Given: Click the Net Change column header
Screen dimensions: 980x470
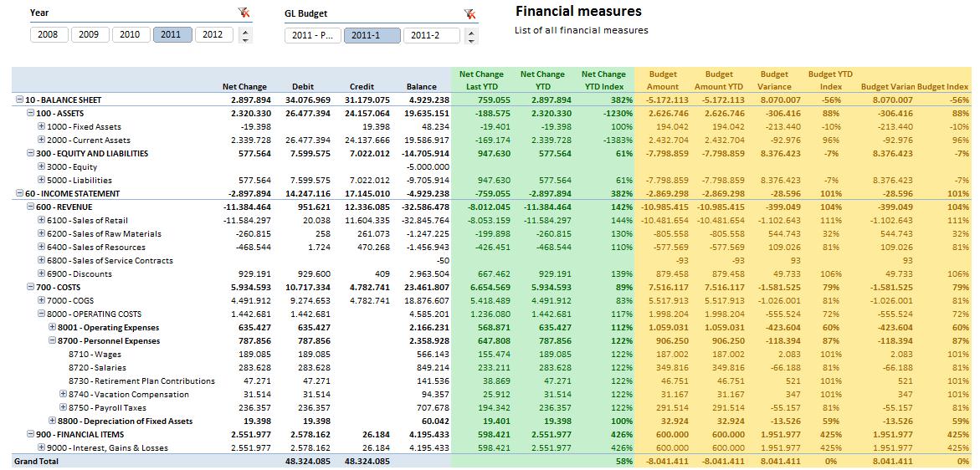Looking at the screenshot, I should coord(244,87).
